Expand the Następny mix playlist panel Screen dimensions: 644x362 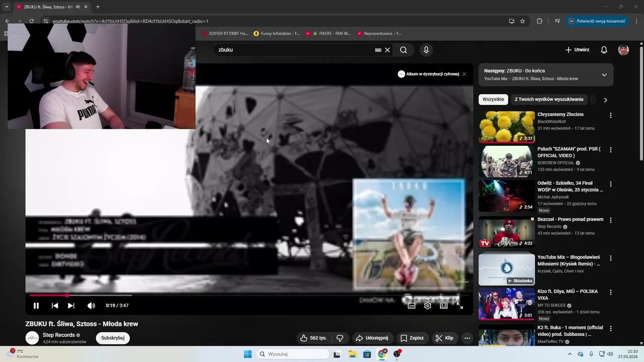click(x=604, y=74)
